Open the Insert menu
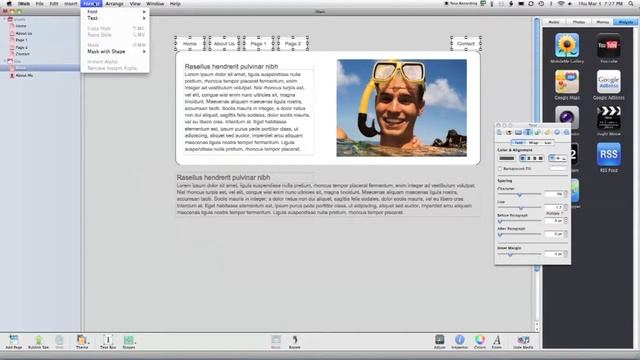This screenshot has height=360, width=640. (71, 4)
